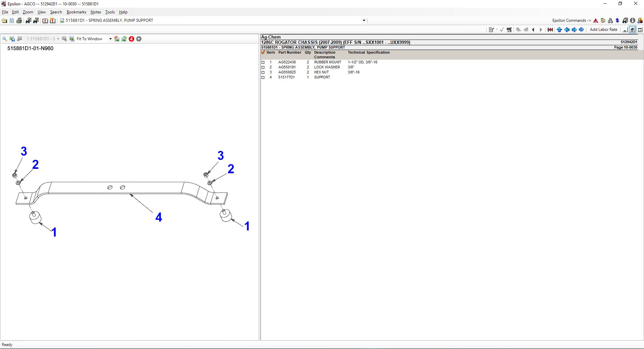The height and width of the screenshot is (349, 644).
Task: Click the document tree icon beside the folder
Action: tap(12, 20)
